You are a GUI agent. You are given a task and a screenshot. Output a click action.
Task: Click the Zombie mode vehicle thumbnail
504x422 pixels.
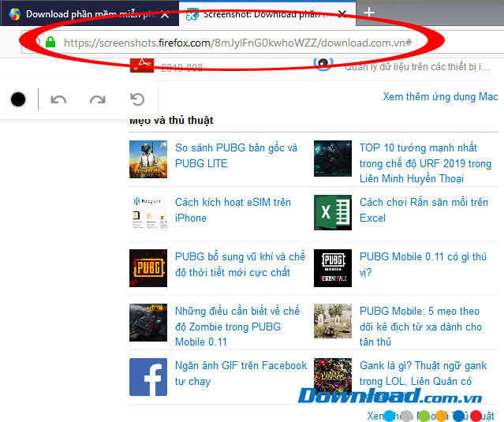coord(148,323)
